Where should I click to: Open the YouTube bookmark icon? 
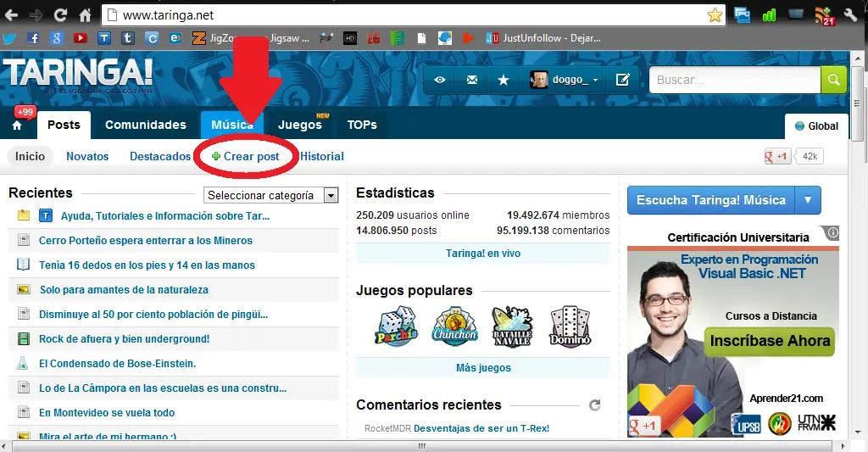pyautogui.click(x=81, y=38)
